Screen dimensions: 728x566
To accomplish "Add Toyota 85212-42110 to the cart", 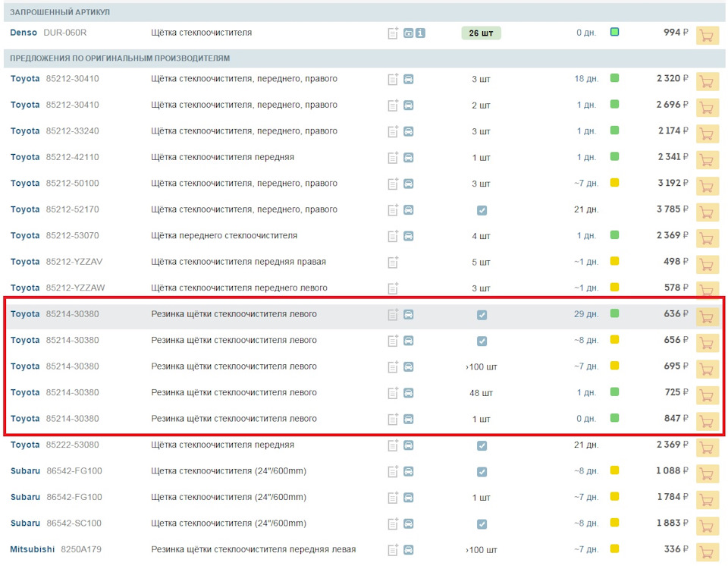I will click(x=707, y=160).
